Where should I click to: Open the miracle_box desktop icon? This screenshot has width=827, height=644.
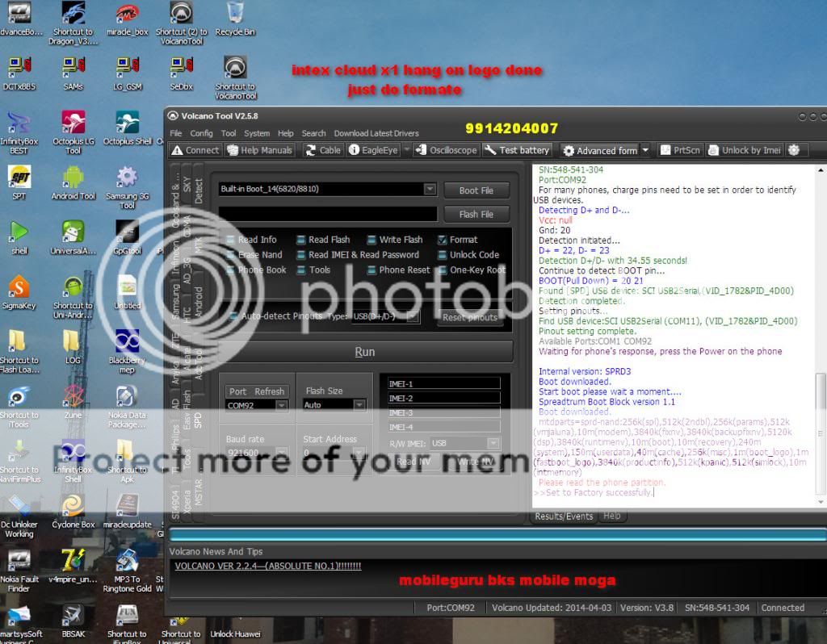coord(127,19)
